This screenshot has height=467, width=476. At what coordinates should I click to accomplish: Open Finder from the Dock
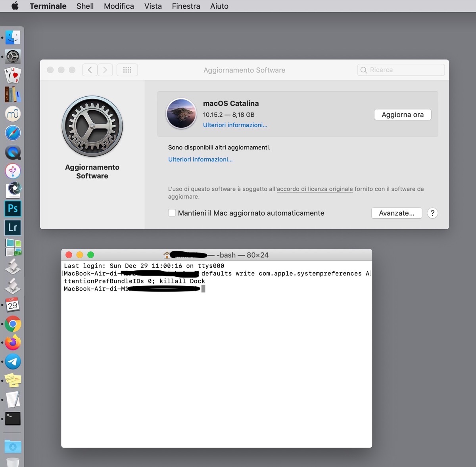point(13,37)
